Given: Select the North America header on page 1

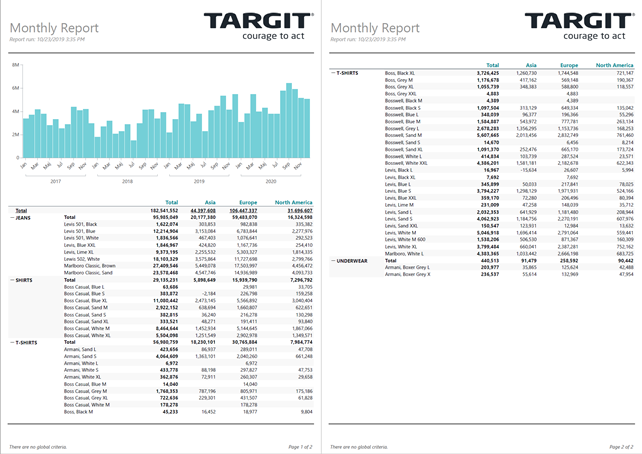Looking at the screenshot, I should [294, 202].
